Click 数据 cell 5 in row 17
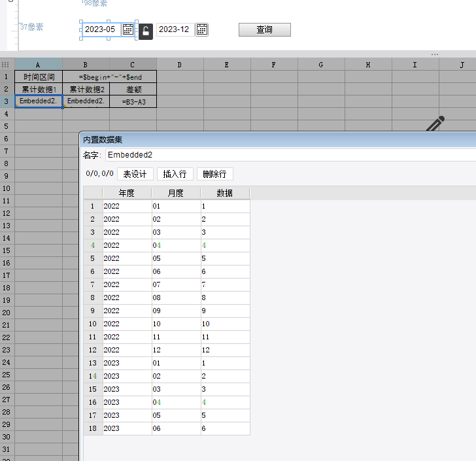476x461 pixels. (226, 415)
